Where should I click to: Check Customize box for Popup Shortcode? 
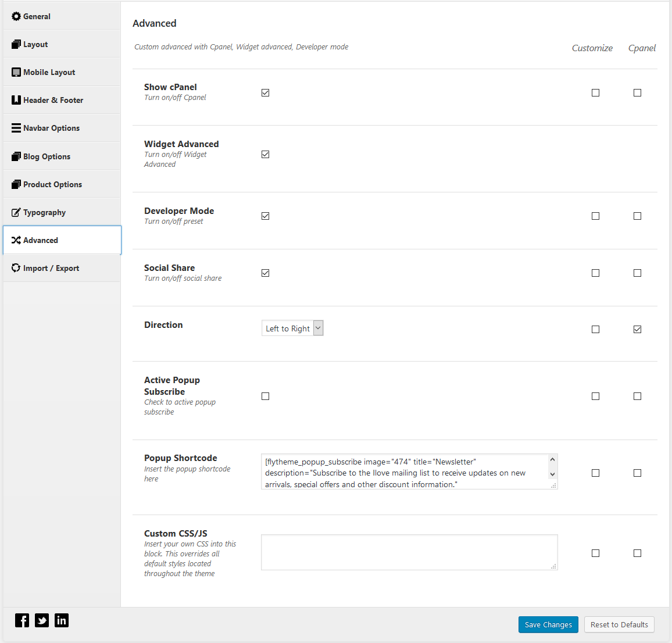(x=595, y=473)
